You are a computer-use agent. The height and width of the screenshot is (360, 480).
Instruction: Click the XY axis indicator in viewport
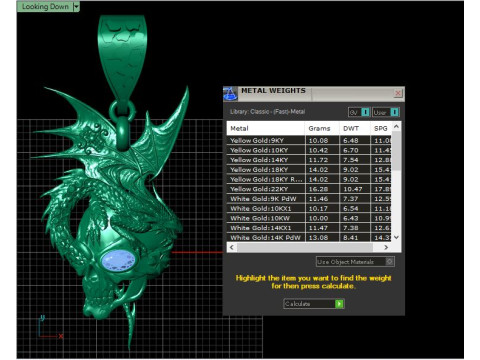[50, 328]
